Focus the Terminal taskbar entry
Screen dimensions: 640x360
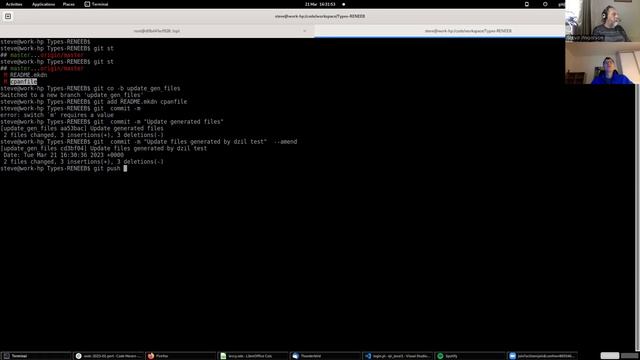coord(36,356)
